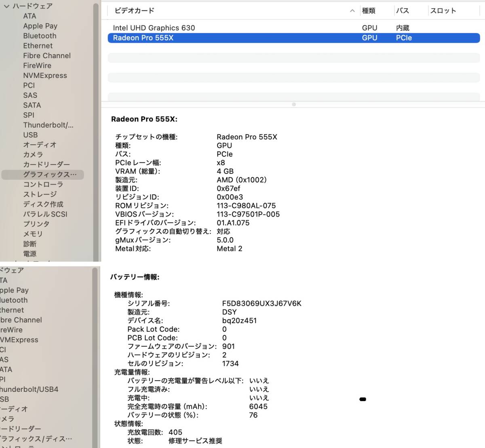
Task: Click the split pane divider handle
Action: coord(294,104)
